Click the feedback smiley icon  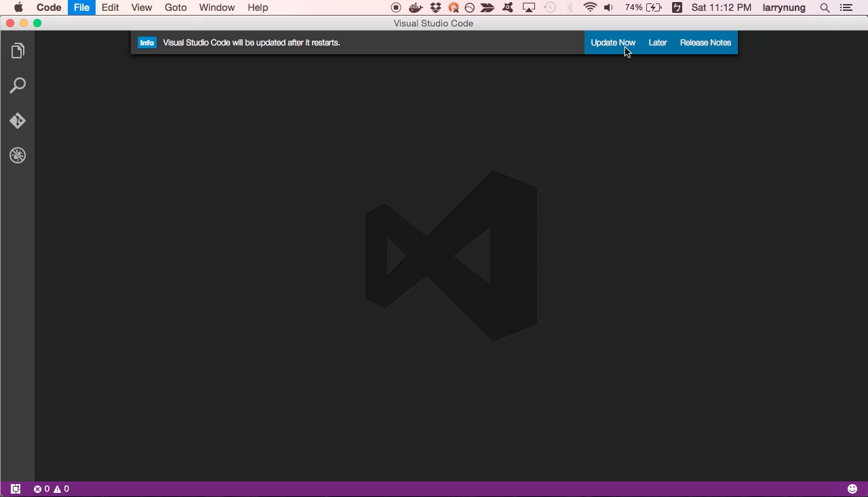[852, 489]
